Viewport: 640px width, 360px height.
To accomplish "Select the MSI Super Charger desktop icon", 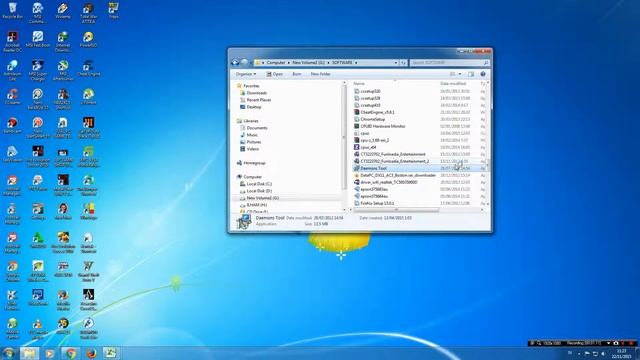I will pyautogui.click(x=38, y=70).
